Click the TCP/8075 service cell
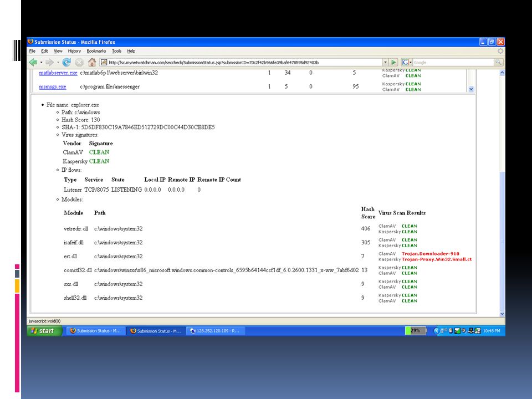This screenshot has width=532, height=399. [96, 190]
